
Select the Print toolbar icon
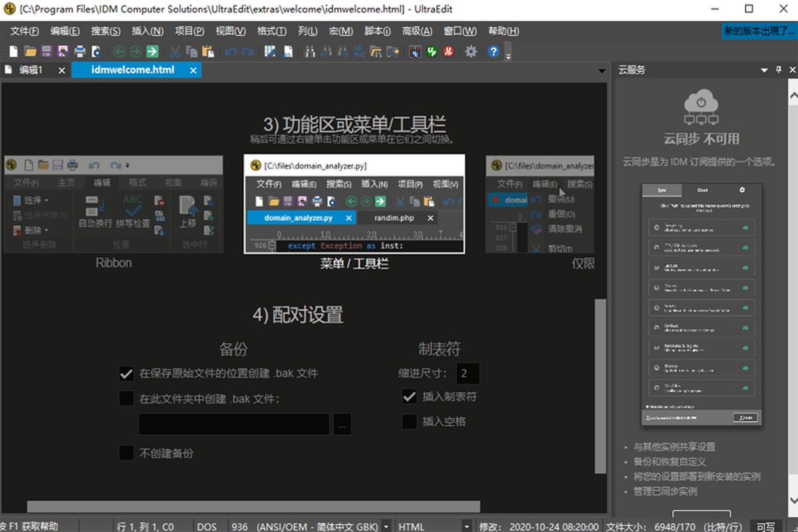tap(78, 51)
